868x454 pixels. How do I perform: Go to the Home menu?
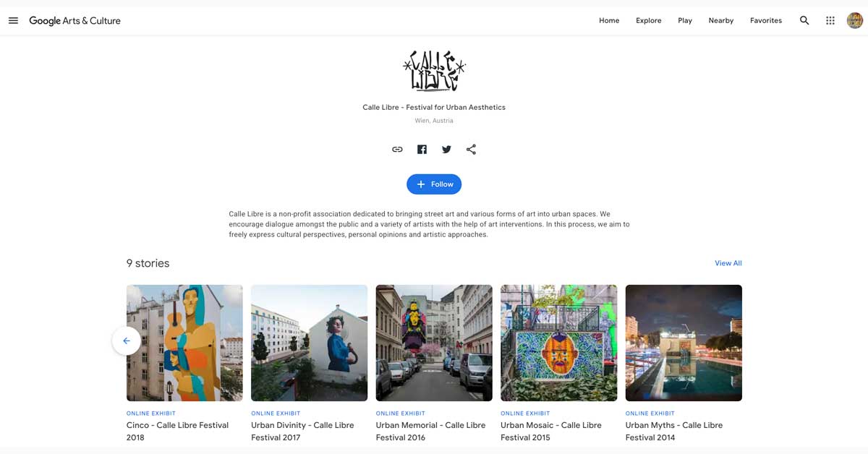609,20
